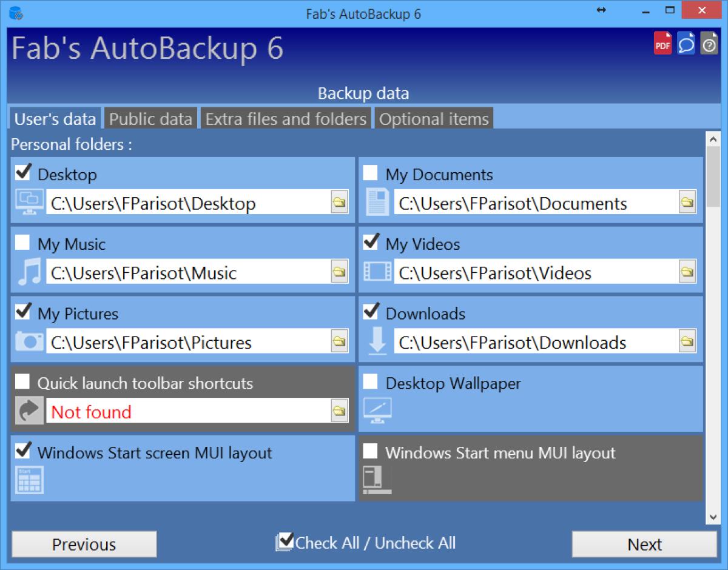Open the chat feedback bubble icon

coord(686,43)
